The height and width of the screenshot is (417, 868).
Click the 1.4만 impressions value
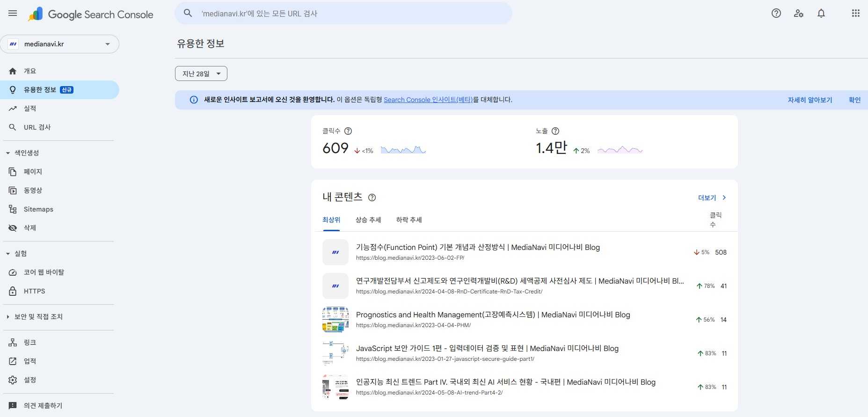[x=551, y=148]
